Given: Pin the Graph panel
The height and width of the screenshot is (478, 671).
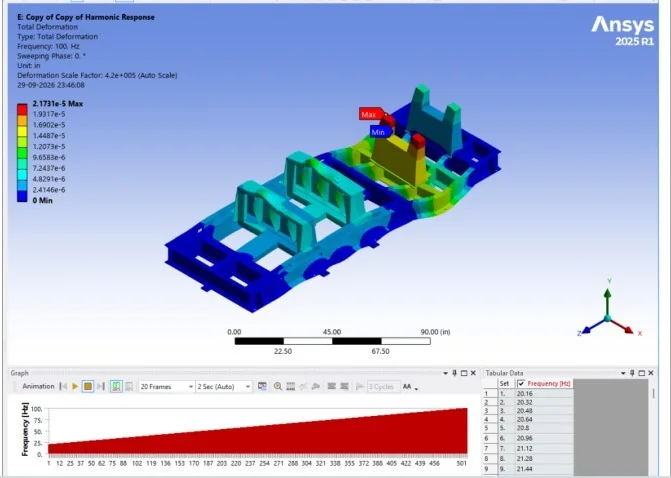Looking at the screenshot, I should pos(454,373).
